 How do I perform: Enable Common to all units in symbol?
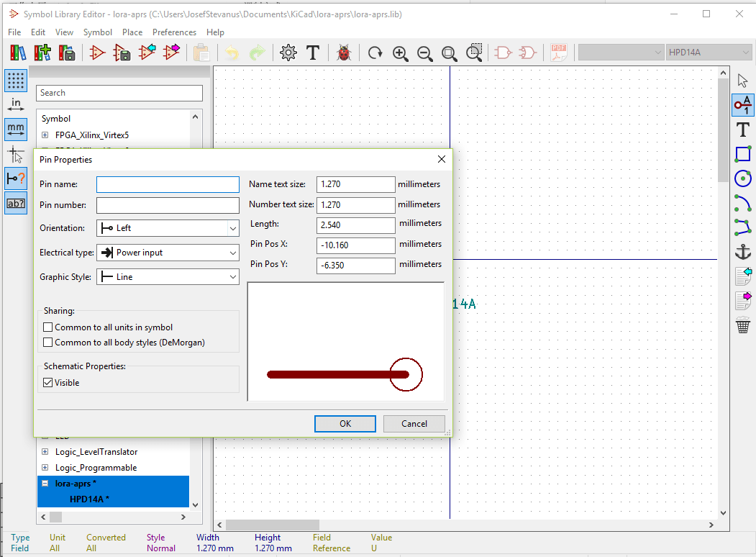click(x=47, y=327)
